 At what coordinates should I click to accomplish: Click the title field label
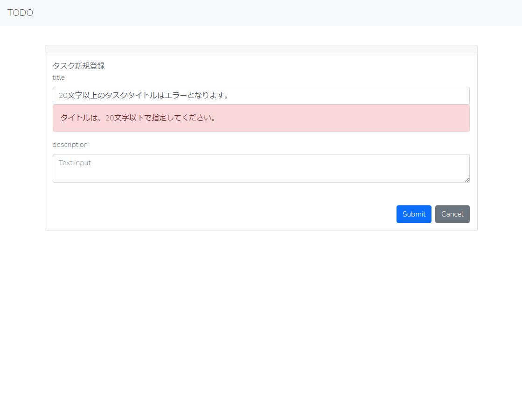click(x=58, y=77)
